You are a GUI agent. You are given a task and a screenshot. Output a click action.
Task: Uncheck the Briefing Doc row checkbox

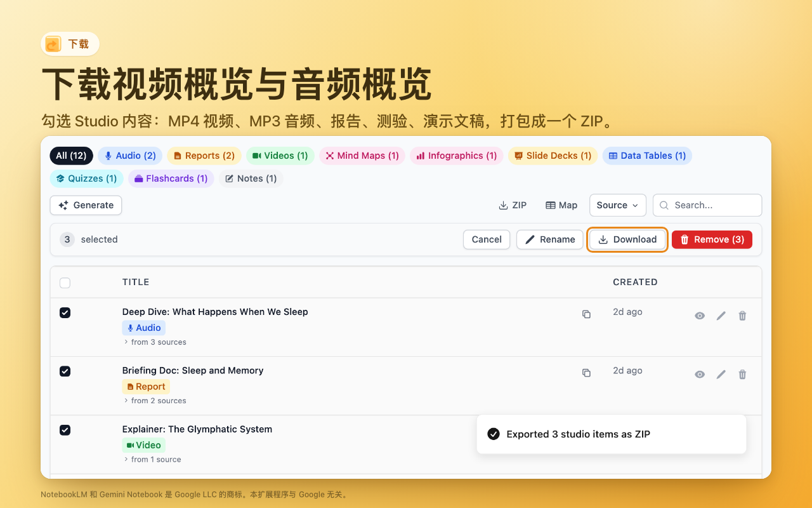pos(65,371)
